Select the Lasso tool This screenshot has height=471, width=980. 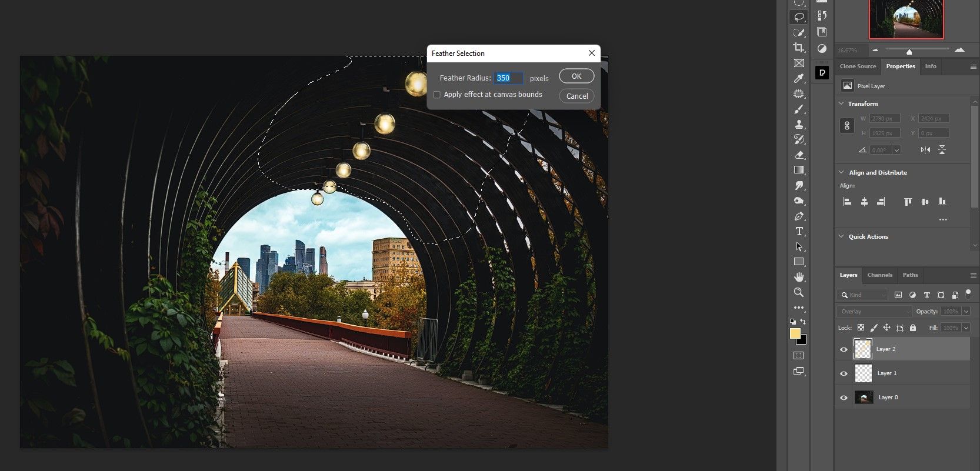(x=799, y=17)
